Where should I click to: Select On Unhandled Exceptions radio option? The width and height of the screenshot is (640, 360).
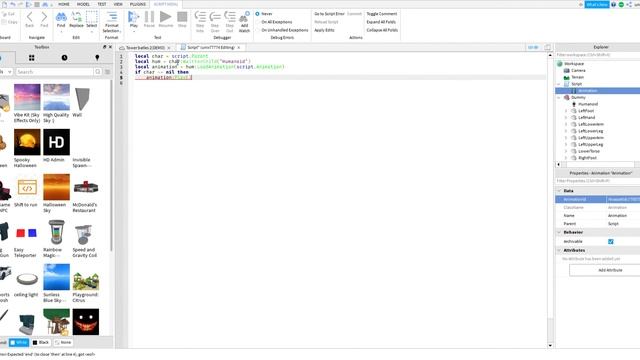pos(258,30)
